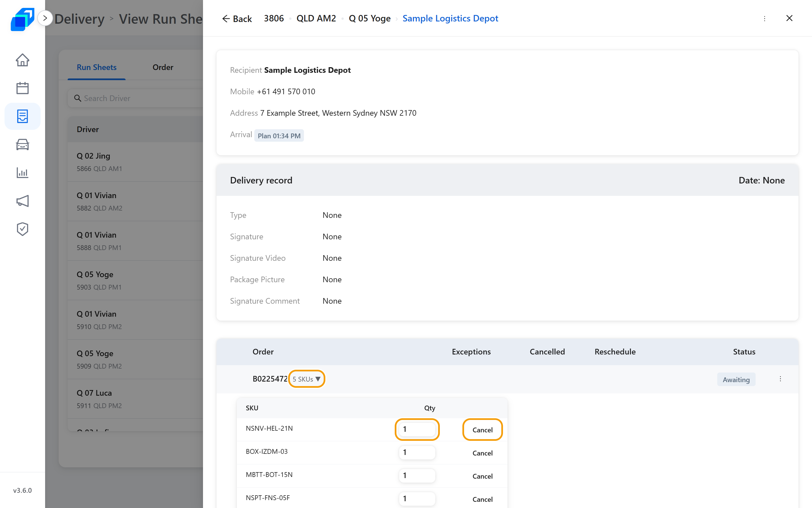Screen dimensions: 812x508
Task: Open the Home icon in sidebar
Action: tap(23, 60)
